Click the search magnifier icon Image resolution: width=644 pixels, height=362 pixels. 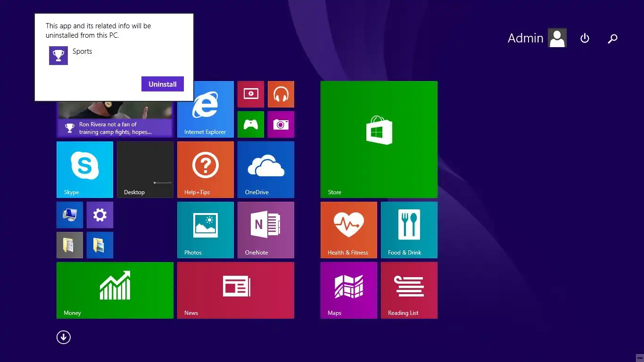coord(612,38)
